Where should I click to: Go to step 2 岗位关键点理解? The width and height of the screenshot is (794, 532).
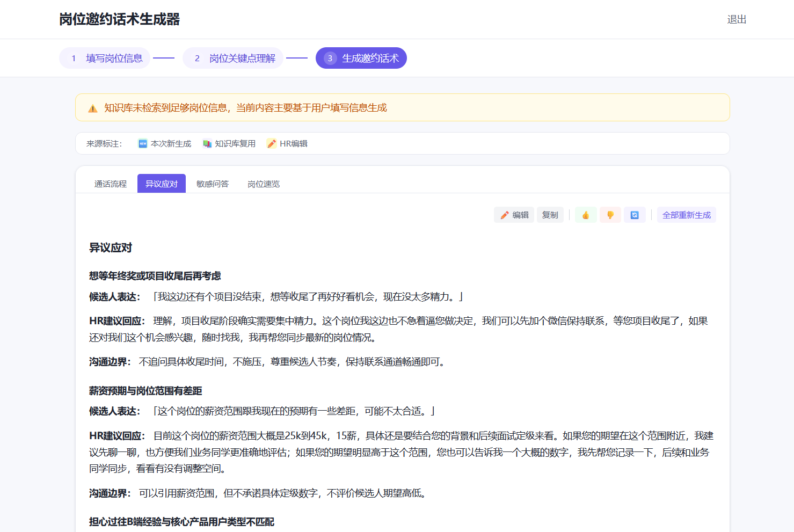pyautogui.click(x=233, y=58)
